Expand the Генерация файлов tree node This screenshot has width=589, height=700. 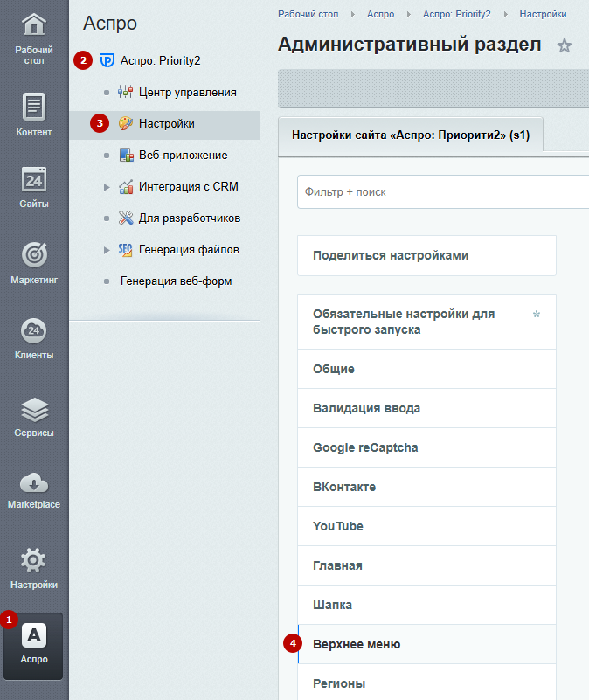107,250
